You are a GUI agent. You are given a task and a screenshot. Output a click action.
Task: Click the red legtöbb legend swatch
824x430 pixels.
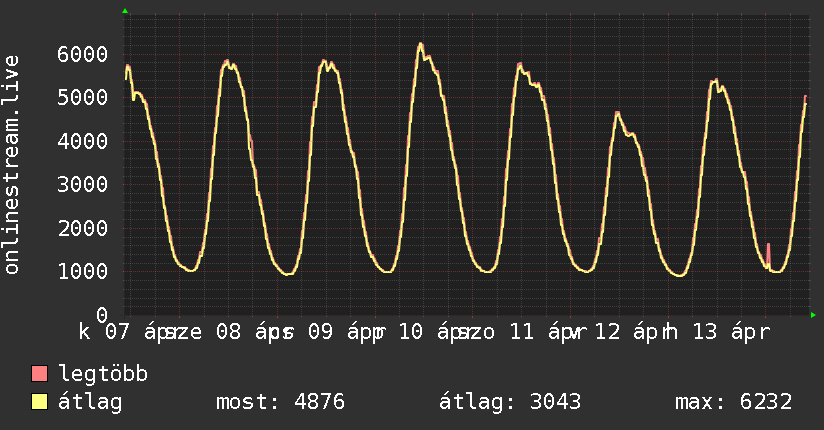[x=40, y=375]
